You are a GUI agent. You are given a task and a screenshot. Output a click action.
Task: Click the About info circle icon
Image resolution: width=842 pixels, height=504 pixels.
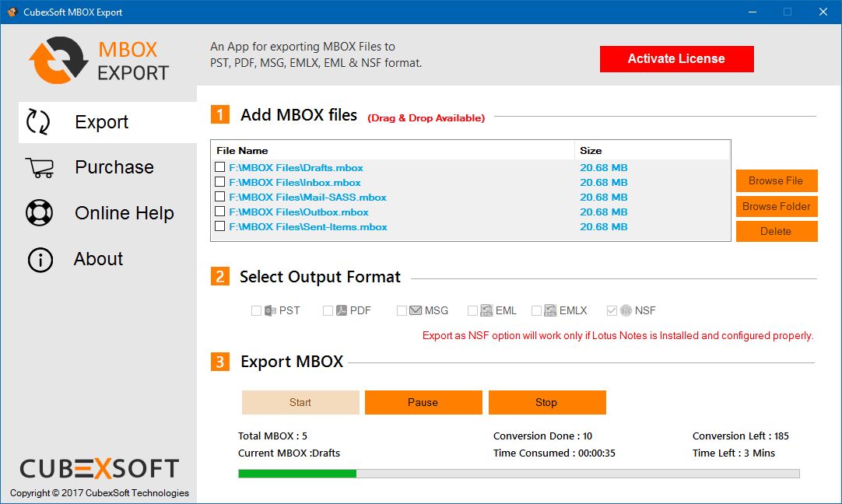40,260
